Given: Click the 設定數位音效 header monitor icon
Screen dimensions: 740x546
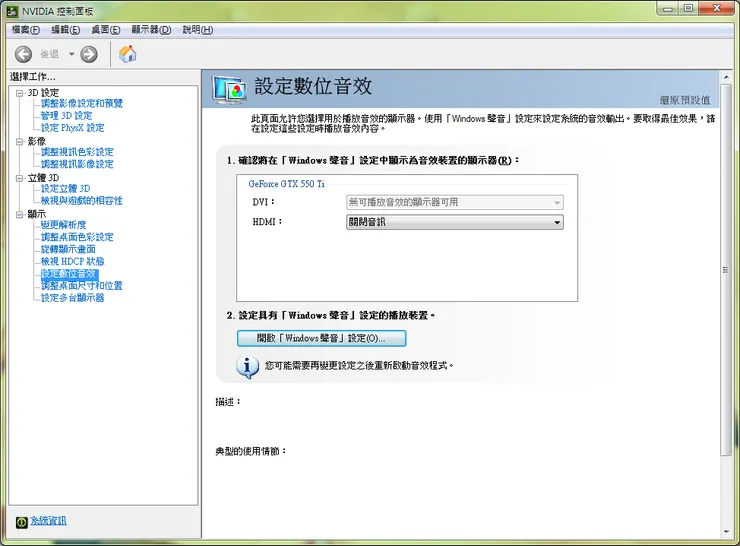Looking at the screenshot, I should point(229,90).
